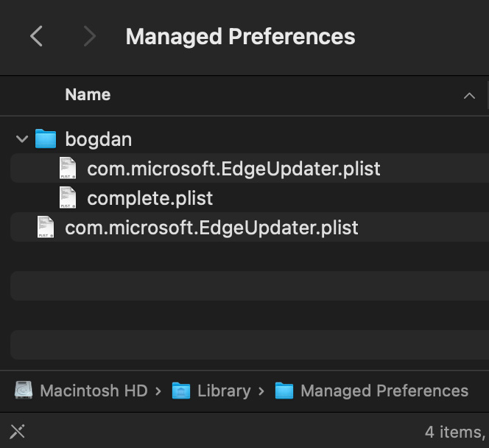Screen dimensions: 489x448
Task: Select the top-level com.microsoft.EdgeUpdater.plist file
Action: click(x=211, y=227)
